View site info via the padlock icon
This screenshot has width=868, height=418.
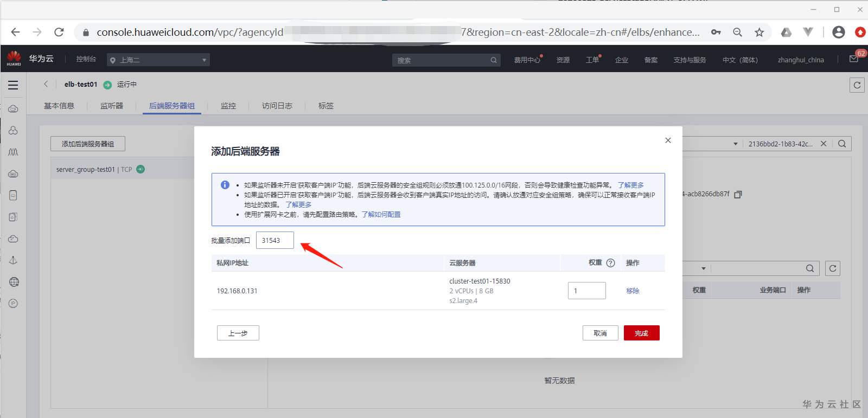coord(86,33)
